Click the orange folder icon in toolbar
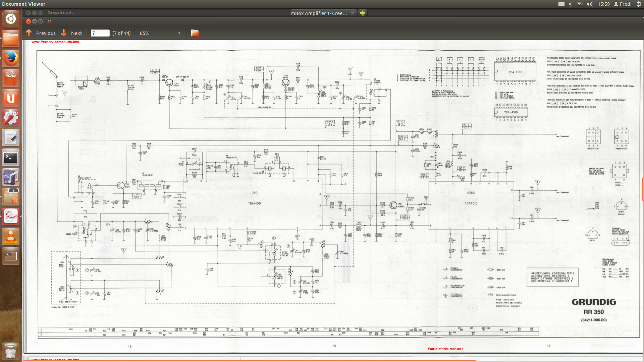 195,33
